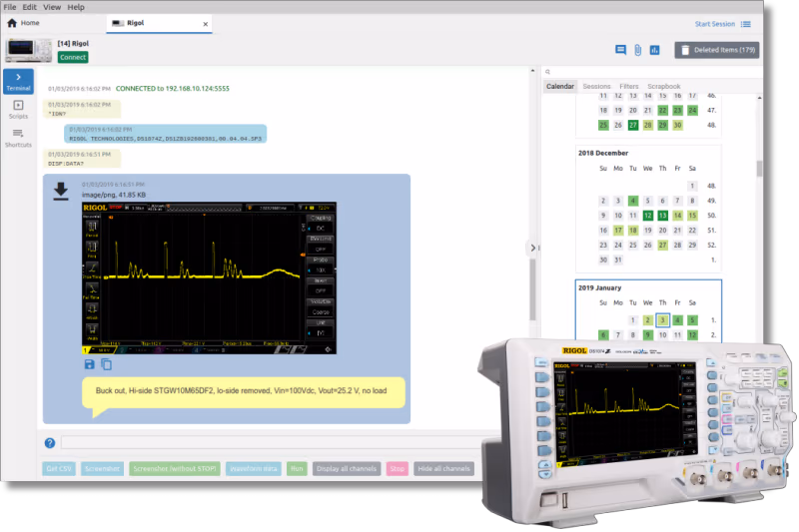
Task: Switch to the Scrapbook tab
Action: pos(664,87)
